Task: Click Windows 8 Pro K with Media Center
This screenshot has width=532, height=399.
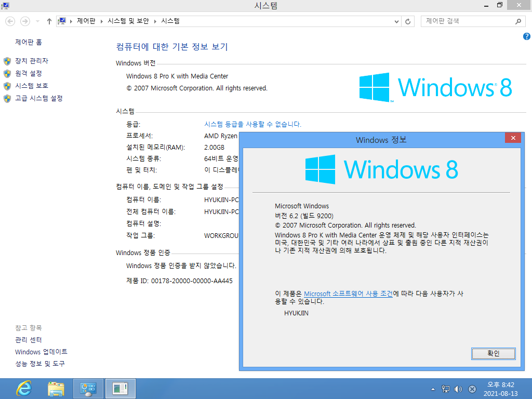Action: [x=177, y=76]
